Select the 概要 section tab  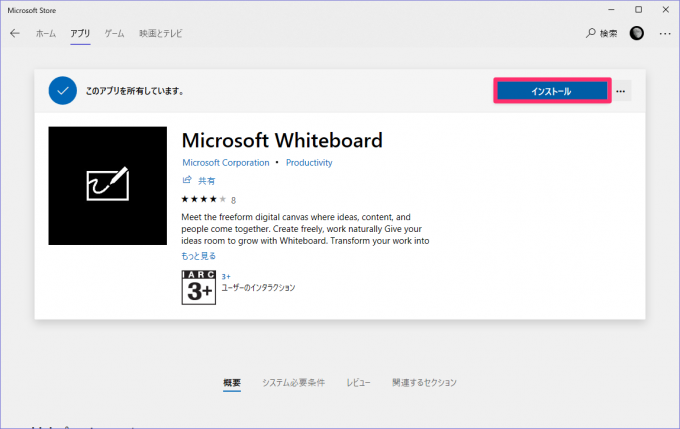click(232, 383)
